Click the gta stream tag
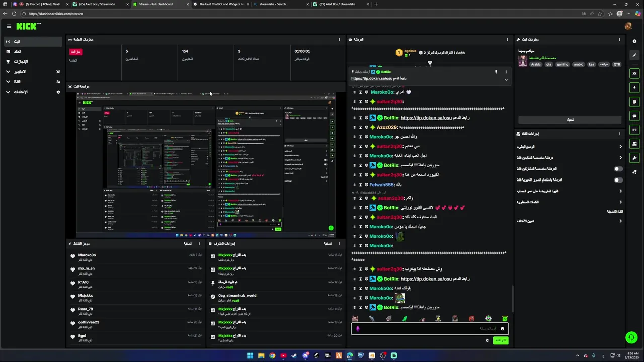 click(549, 64)
